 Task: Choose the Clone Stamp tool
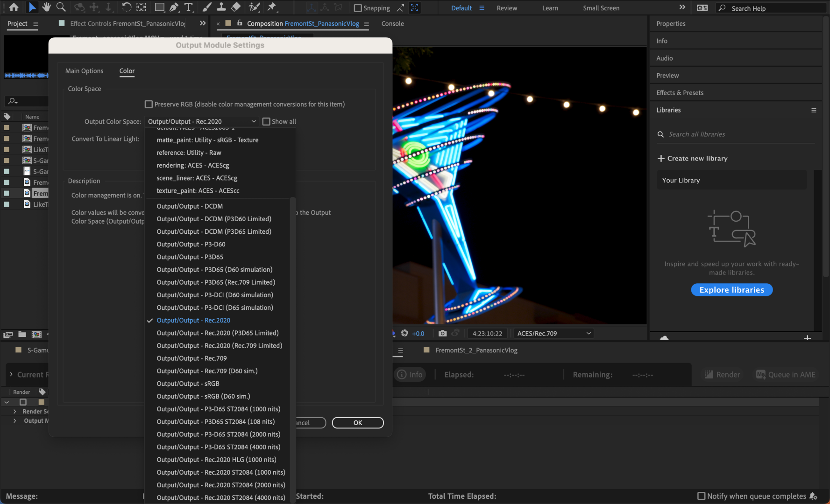click(x=221, y=7)
